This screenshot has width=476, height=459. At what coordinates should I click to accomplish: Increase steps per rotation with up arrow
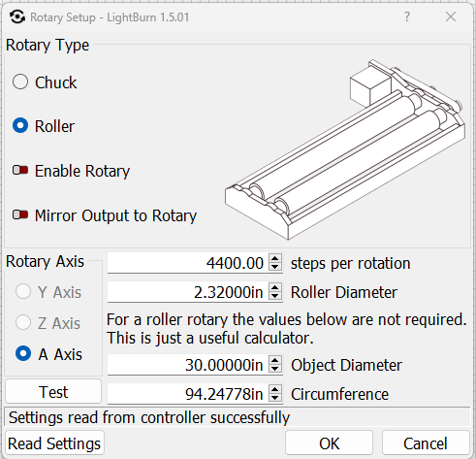point(275,258)
